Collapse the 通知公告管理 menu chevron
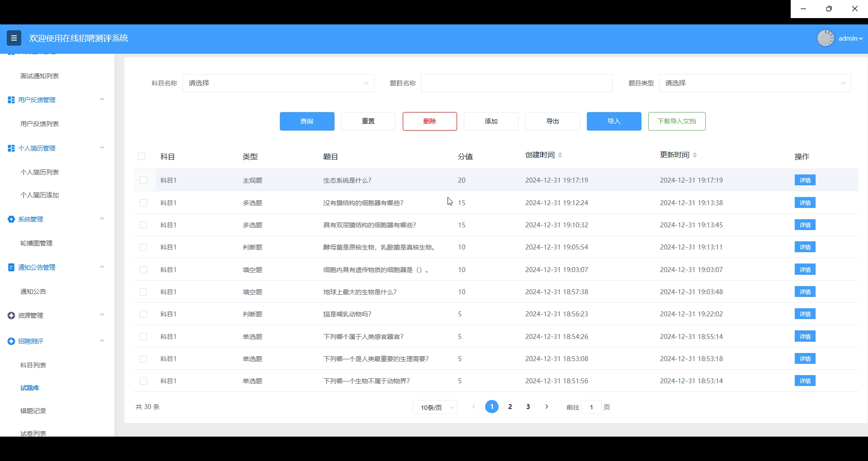868x461 pixels. point(102,267)
